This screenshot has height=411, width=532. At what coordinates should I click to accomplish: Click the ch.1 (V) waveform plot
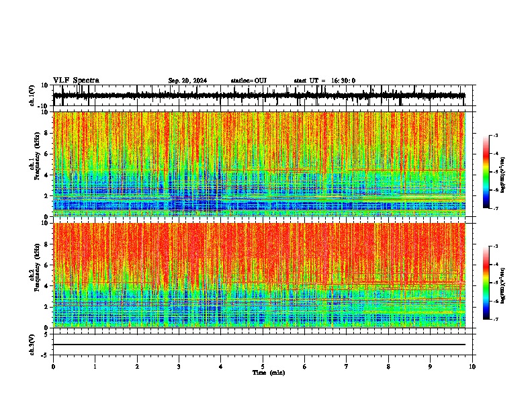pyautogui.click(x=263, y=95)
